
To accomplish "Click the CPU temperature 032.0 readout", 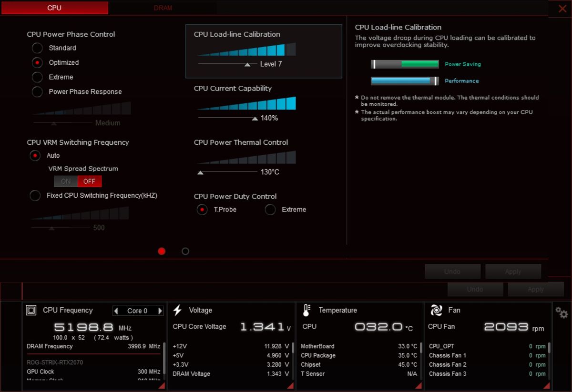I will click(x=384, y=327).
